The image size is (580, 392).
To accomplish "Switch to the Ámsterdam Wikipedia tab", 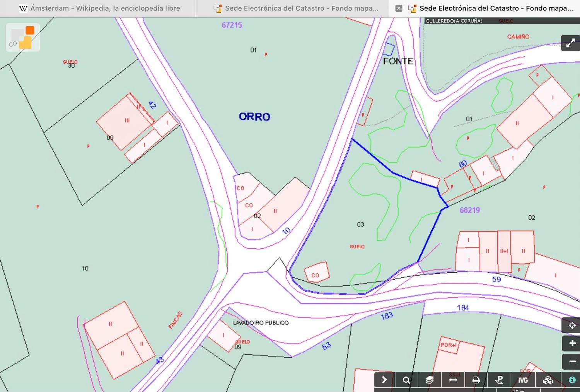I will click(100, 8).
